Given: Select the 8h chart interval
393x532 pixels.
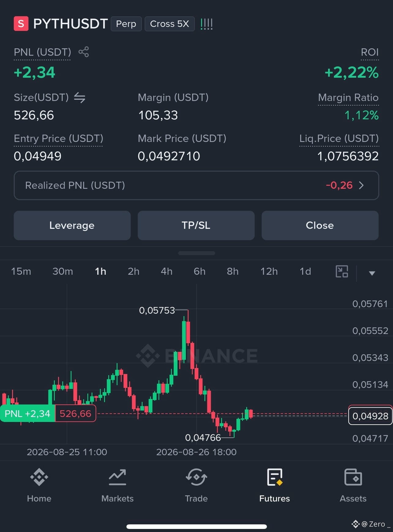Looking at the screenshot, I should 233,271.
